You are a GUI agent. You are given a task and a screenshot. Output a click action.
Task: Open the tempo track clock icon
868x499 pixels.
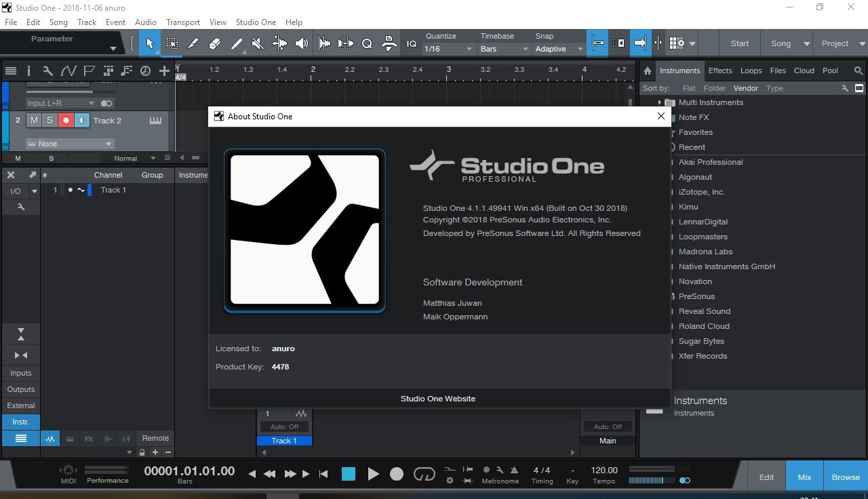[x=145, y=71]
